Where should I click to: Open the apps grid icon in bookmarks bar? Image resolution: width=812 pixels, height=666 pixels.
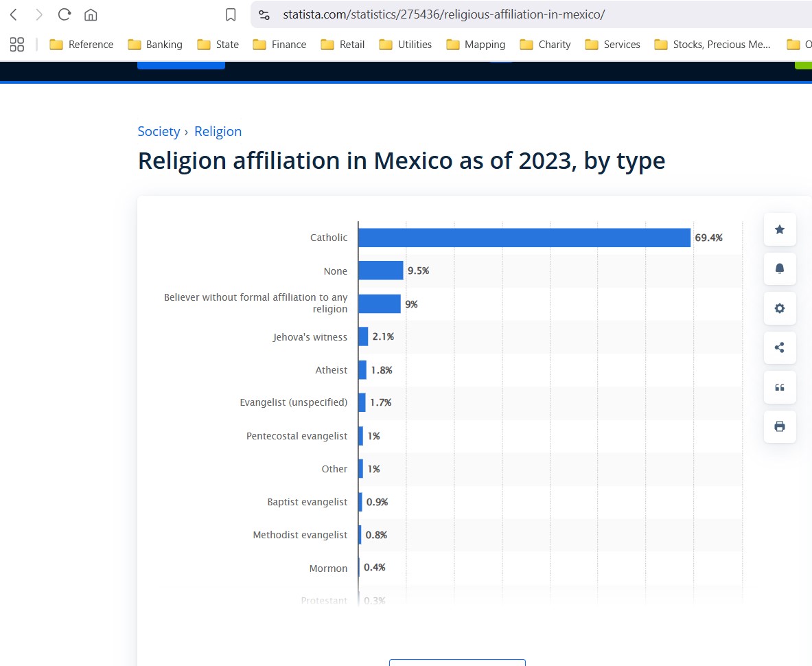click(17, 45)
